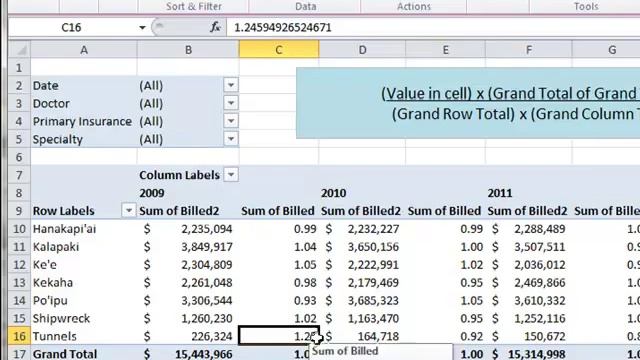Click the Sum of Billed2 header under 2011
The height and width of the screenshot is (360, 640).
(x=527, y=211)
